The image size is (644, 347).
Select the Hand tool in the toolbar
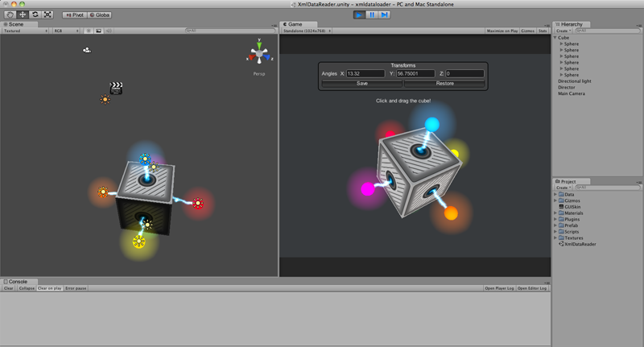10,14
